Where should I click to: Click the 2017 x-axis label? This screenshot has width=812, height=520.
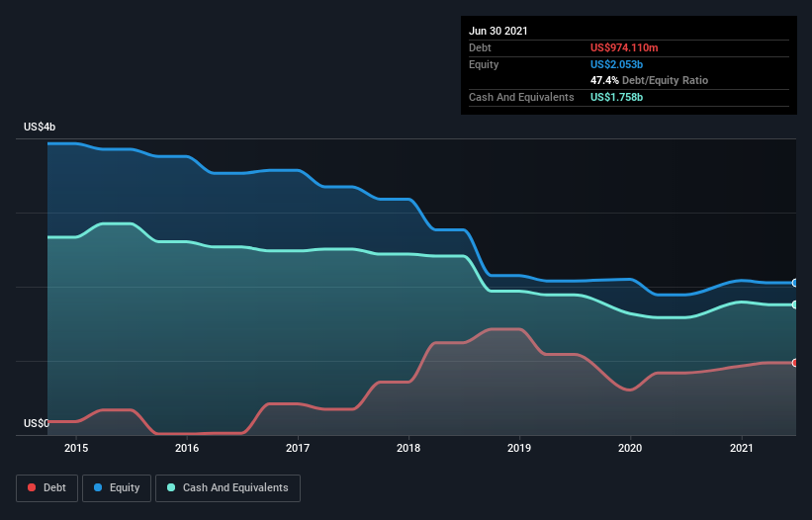point(298,448)
